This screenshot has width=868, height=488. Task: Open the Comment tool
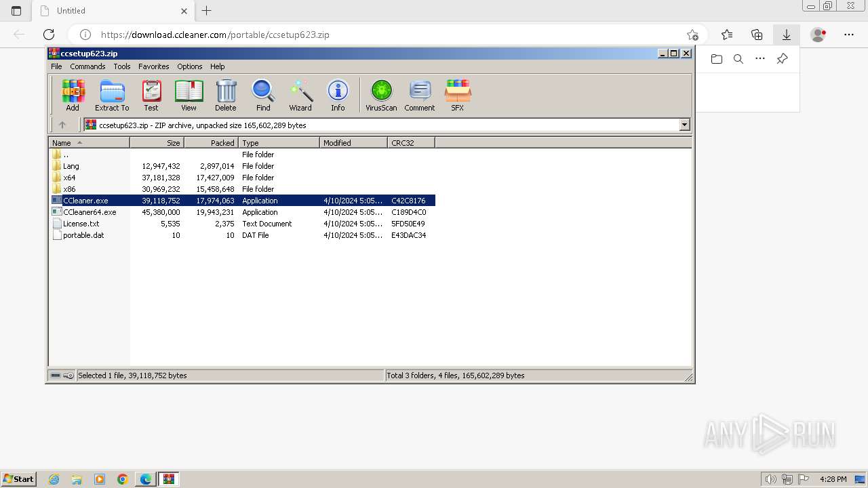420,95
